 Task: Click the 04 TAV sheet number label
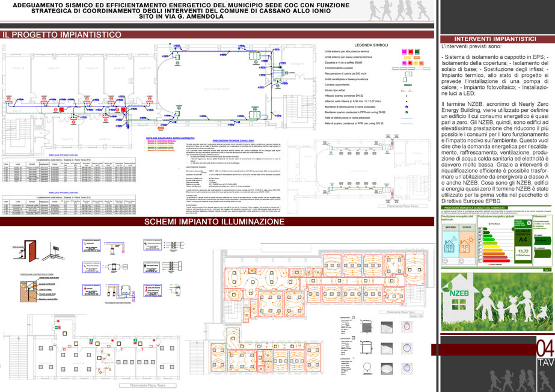point(545,354)
